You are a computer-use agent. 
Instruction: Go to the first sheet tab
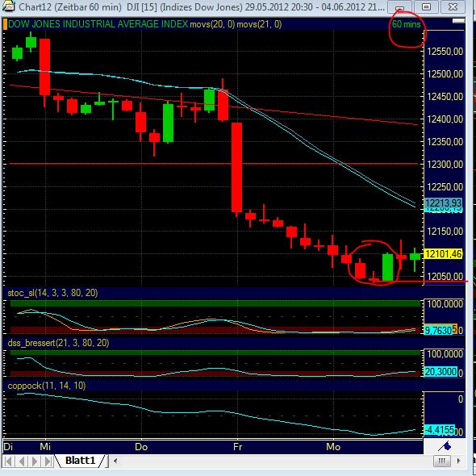(8, 461)
